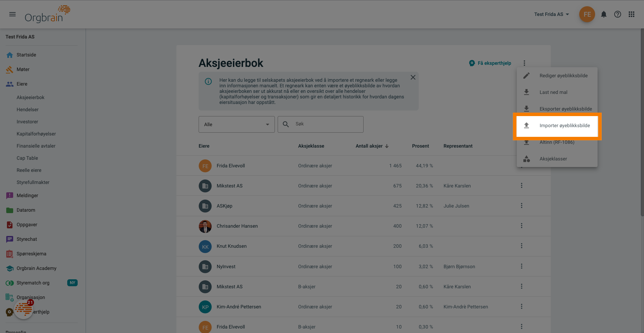Open the hamburger navigation menu
The width and height of the screenshot is (644, 333).
pyautogui.click(x=12, y=14)
